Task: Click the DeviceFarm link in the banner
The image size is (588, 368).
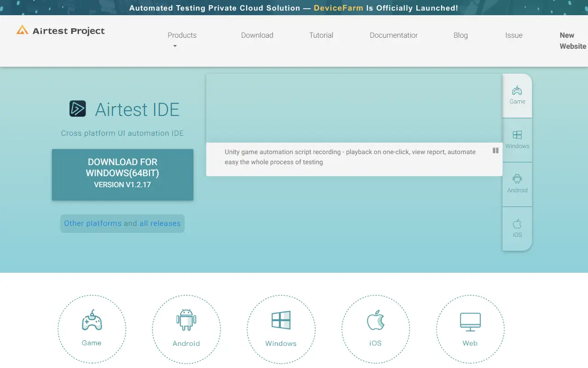Action: tap(339, 8)
